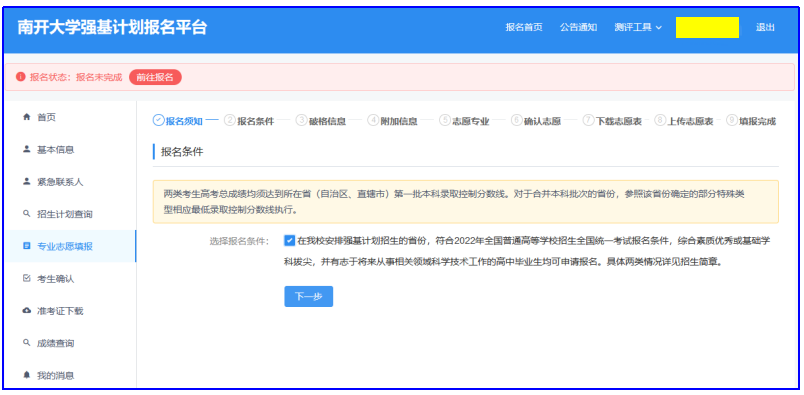Open 考生确认 sidebar item

70,279
